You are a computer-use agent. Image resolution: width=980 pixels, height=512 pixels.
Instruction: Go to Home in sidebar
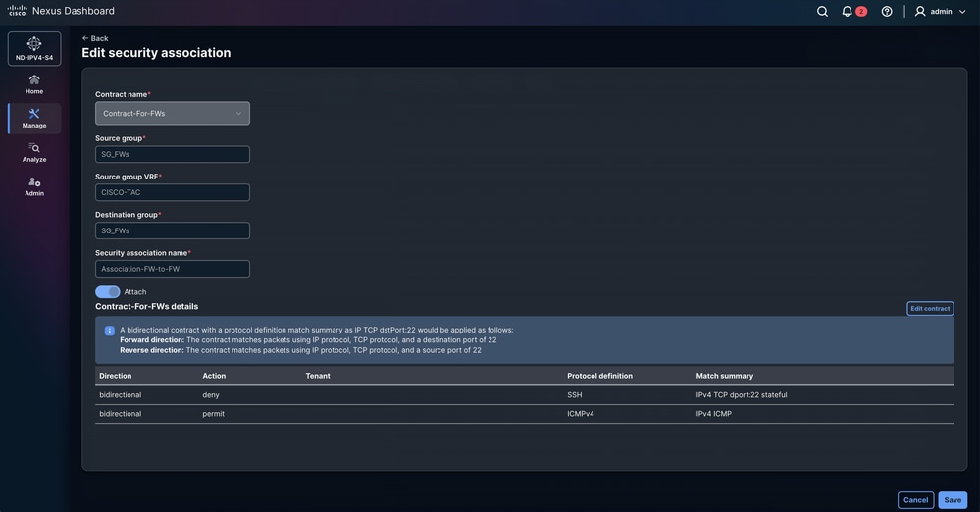(x=34, y=84)
